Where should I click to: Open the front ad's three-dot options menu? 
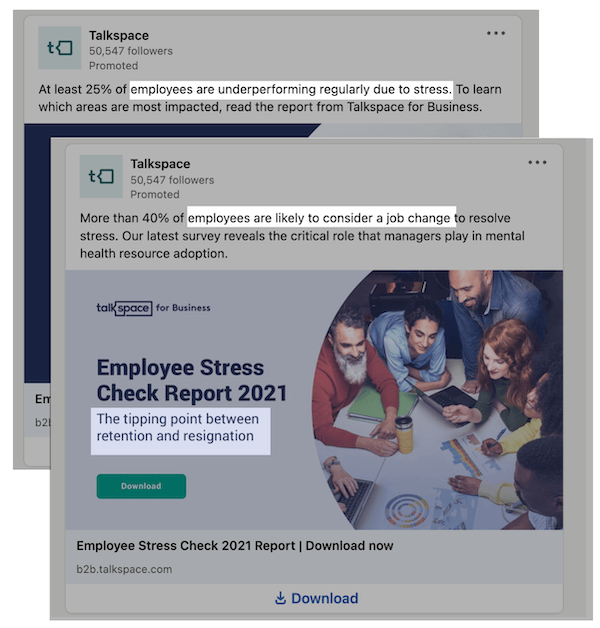tap(537, 162)
